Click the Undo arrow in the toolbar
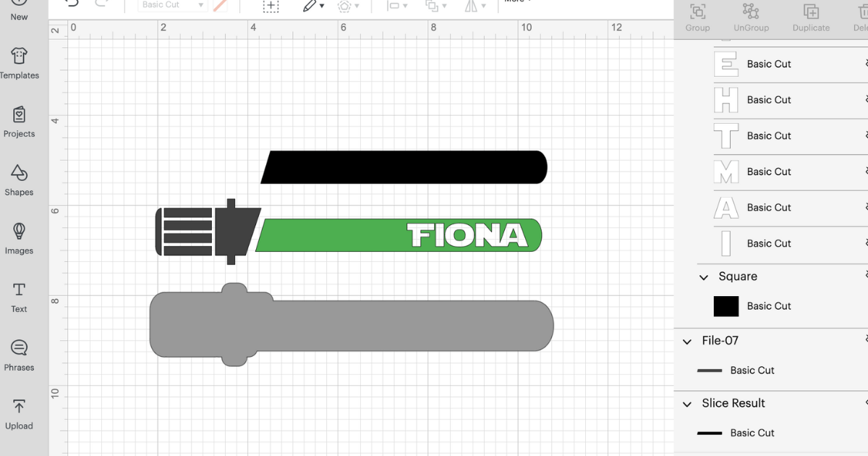Image resolution: width=868 pixels, height=456 pixels. point(72,4)
